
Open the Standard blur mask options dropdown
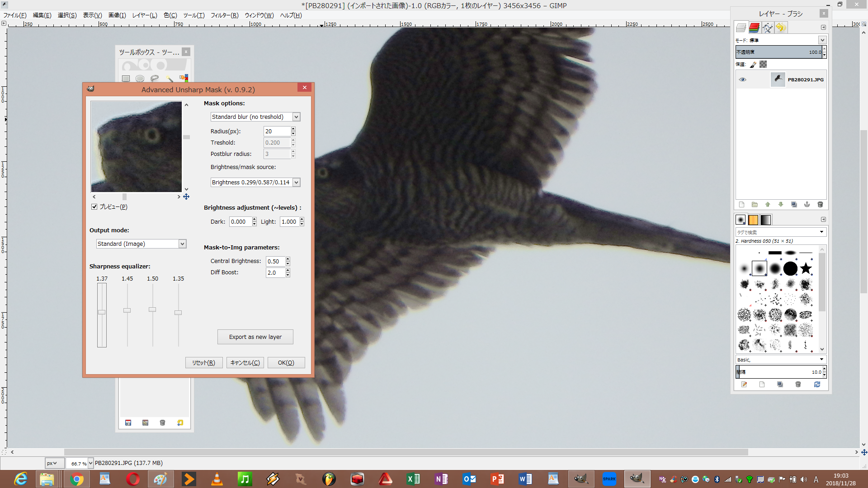255,117
